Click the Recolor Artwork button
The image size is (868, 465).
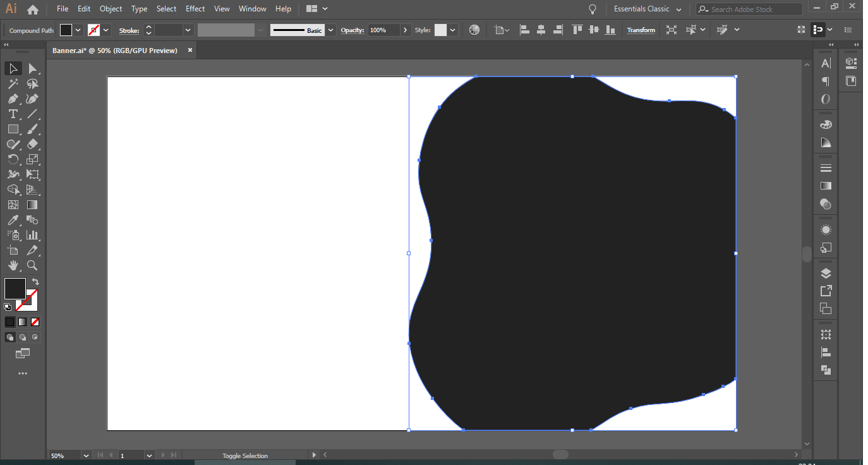click(474, 30)
